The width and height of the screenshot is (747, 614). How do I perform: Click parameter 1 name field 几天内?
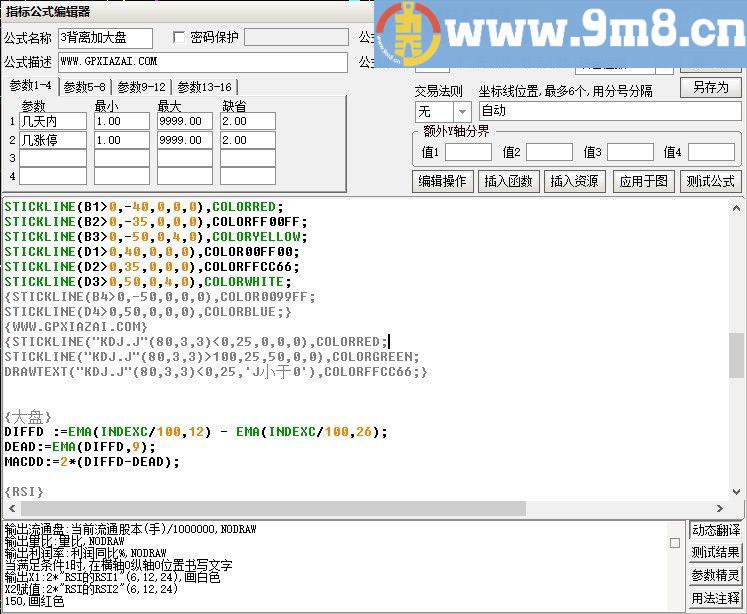click(53, 121)
